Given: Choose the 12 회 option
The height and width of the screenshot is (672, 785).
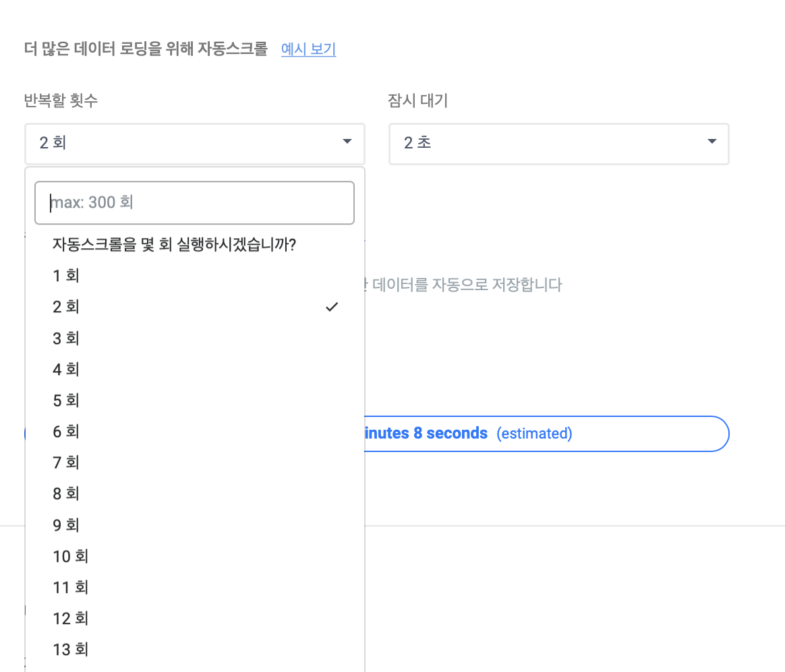Looking at the screenshot, I should [71, 618].
